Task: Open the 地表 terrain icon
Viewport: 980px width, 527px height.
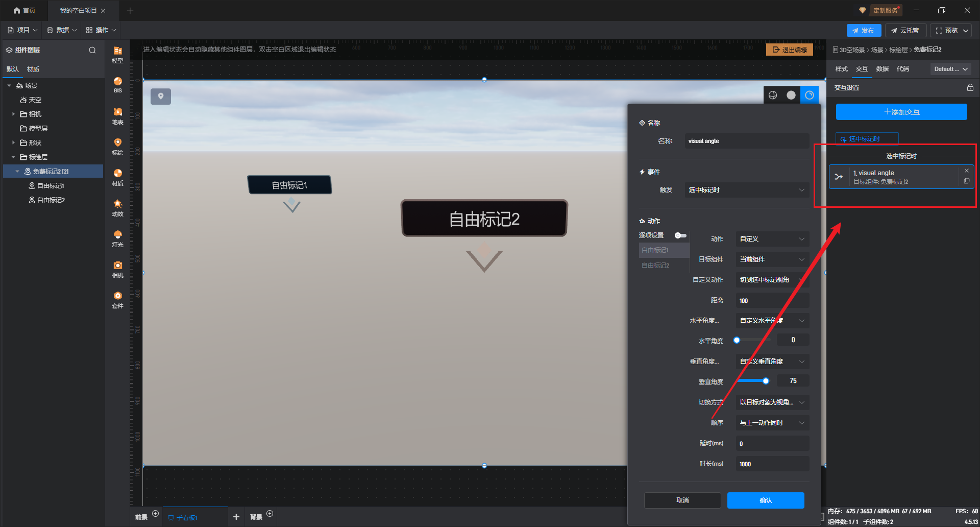Action: [117, 115]
